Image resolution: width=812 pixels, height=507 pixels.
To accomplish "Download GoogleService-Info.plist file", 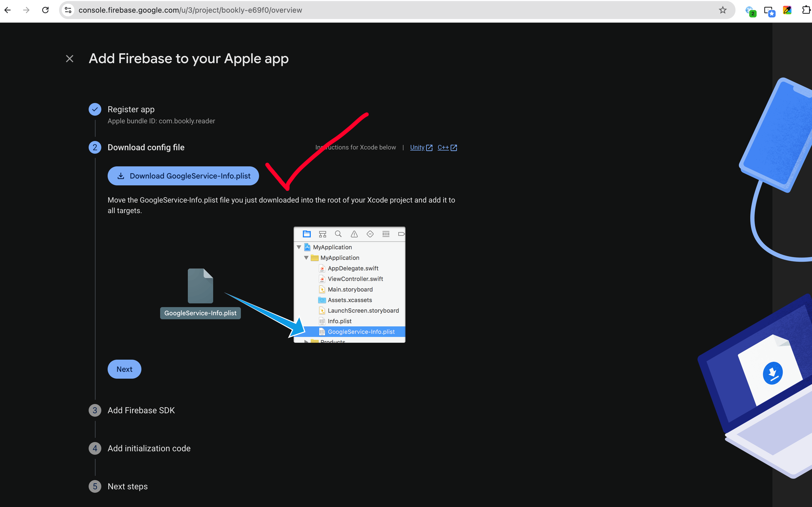I will pos(183,176).
